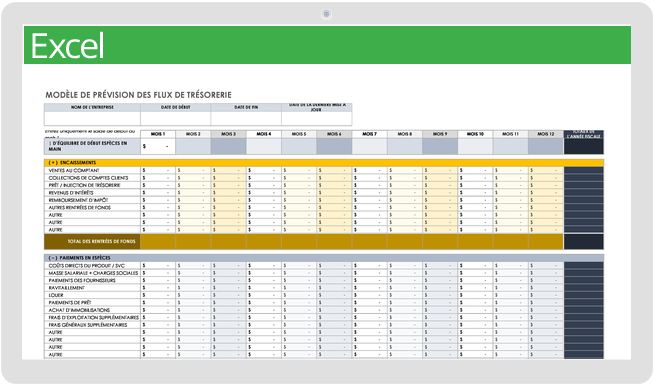Click the D'ÉQUILIBRE DE DÉBUT ESPÈCES EN MAIN label
654x385 pixels.
92,146
